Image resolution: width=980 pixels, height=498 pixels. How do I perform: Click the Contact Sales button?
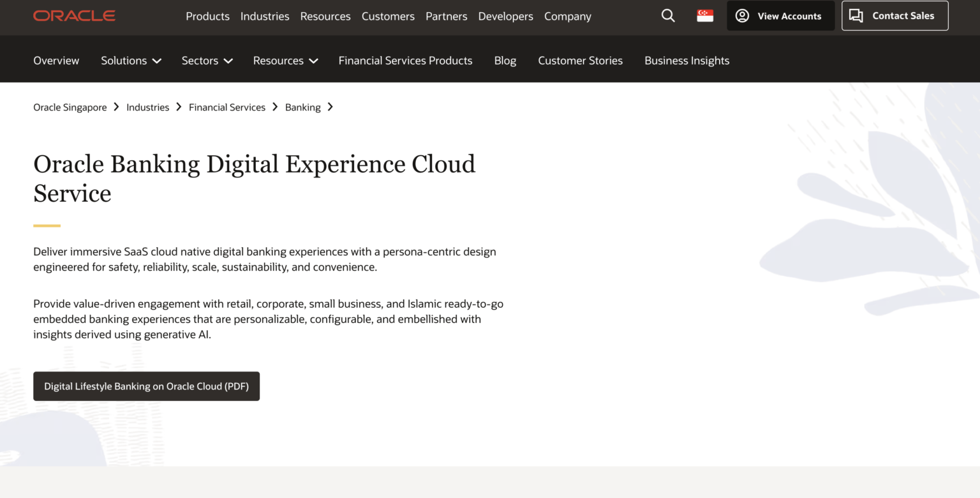[x=895, y=16]
